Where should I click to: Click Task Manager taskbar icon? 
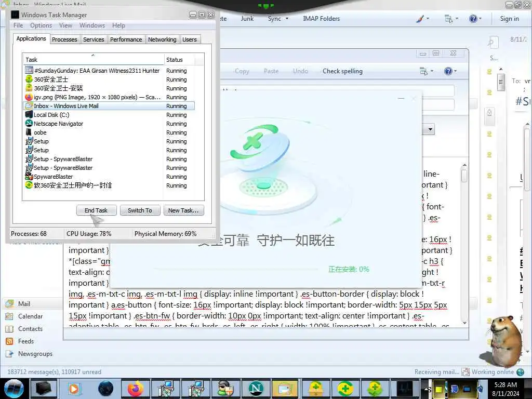(x=405, y=389)
